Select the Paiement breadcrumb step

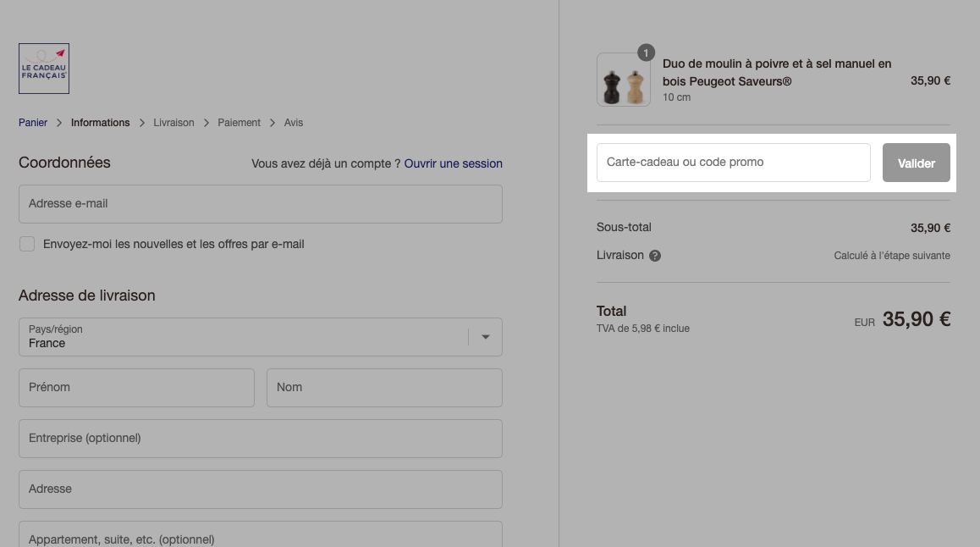tap(239, 123)
